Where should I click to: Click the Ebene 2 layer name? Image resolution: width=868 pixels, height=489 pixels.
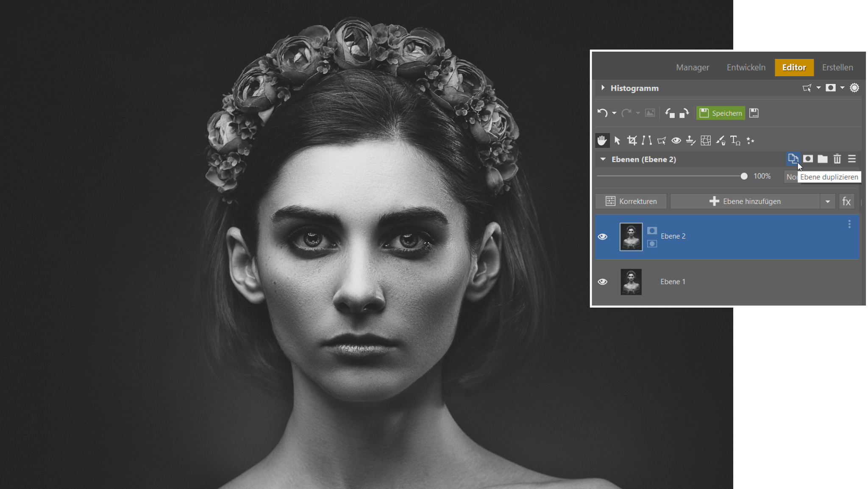tap(673, 236)
